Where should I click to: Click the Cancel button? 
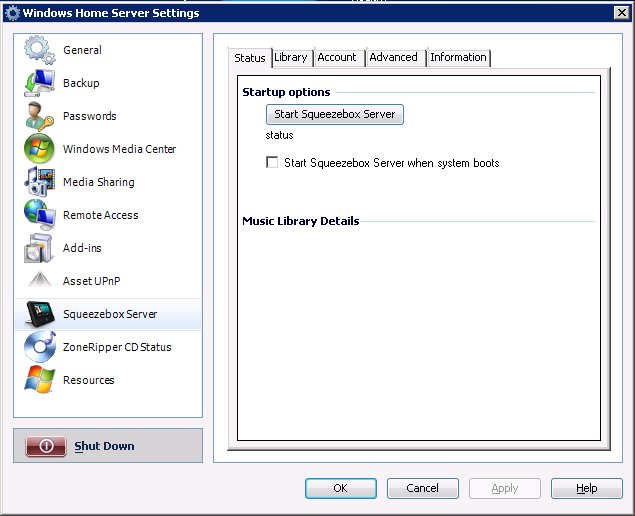click(x=422, y=488)
